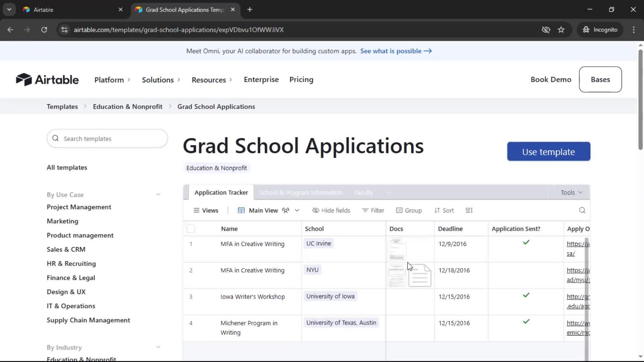Close the Grad School Applications browser tab
The height and width of the screenshot is (362, 644).
coord(233,9)
